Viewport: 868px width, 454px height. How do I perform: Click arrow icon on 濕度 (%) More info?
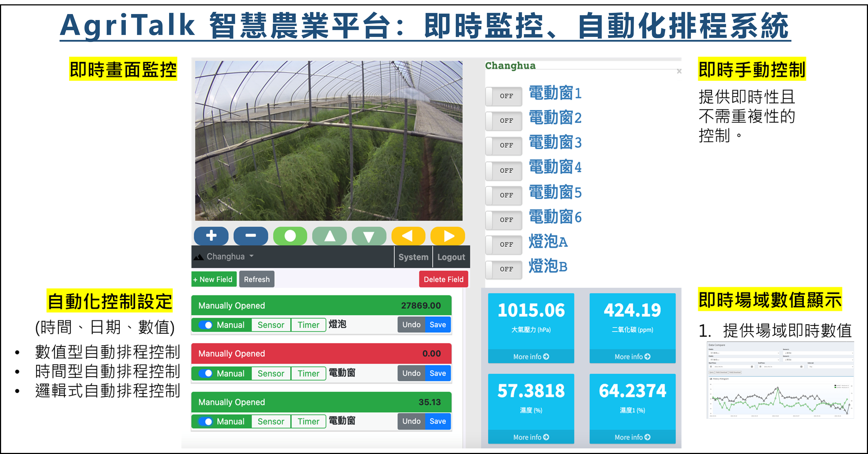pos(546,437)
